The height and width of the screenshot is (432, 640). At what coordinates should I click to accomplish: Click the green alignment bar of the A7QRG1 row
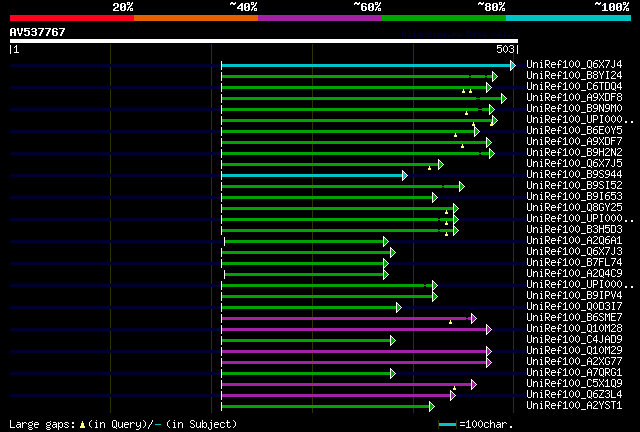(x=306, y=374)
